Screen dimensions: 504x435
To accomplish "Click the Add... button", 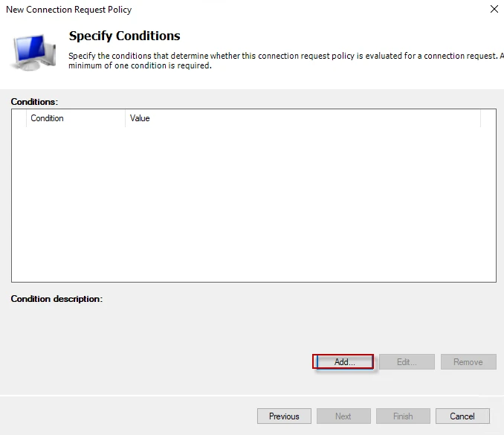I will [343, 362].
